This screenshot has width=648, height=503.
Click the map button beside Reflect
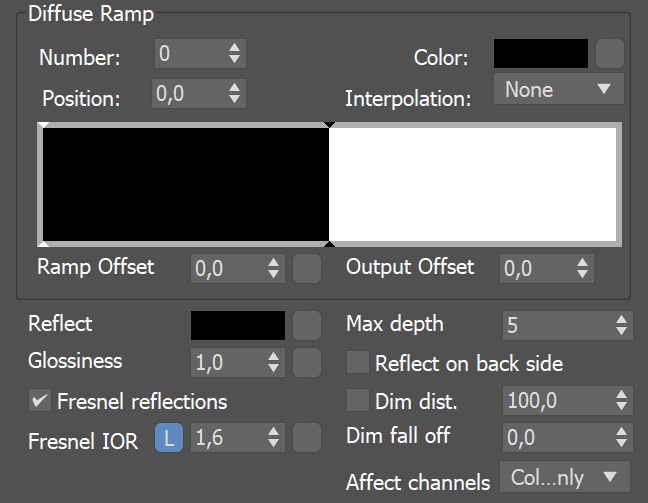click(x=307, y=326)
